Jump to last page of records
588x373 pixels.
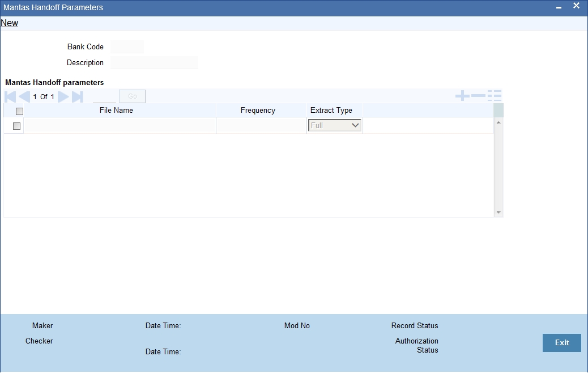coord(77,96)
